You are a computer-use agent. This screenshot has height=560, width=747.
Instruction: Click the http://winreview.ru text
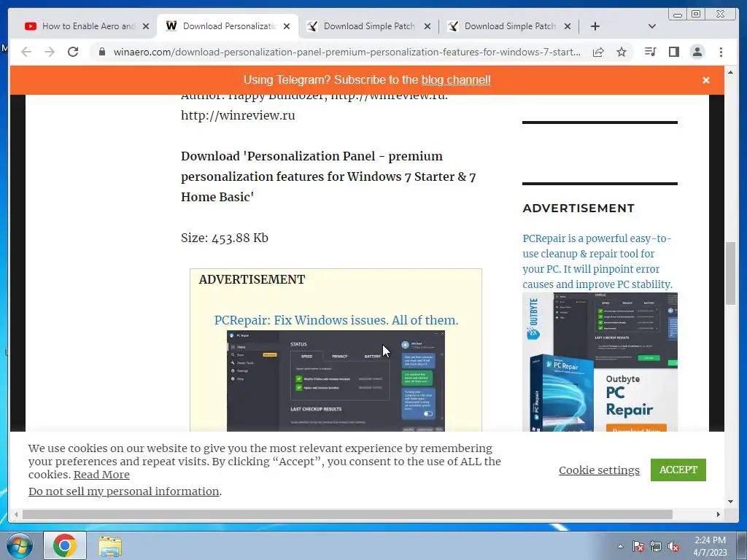[238, 115]
